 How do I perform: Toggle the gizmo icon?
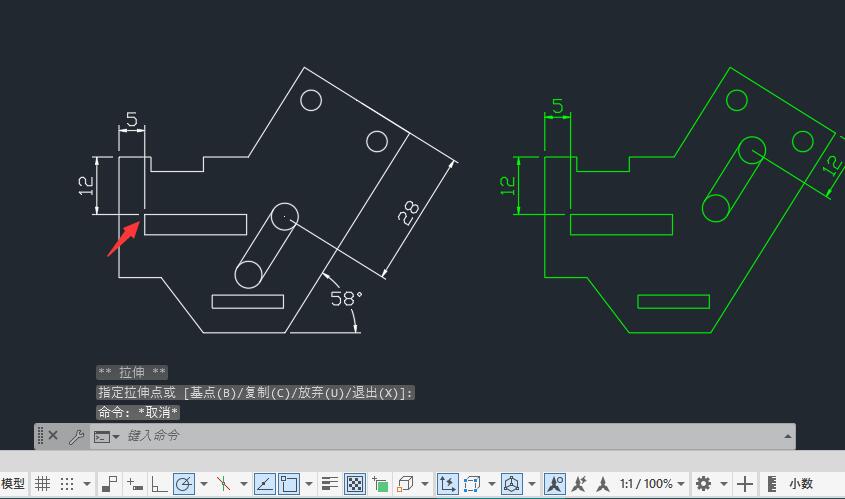click(x=512, y=484)
